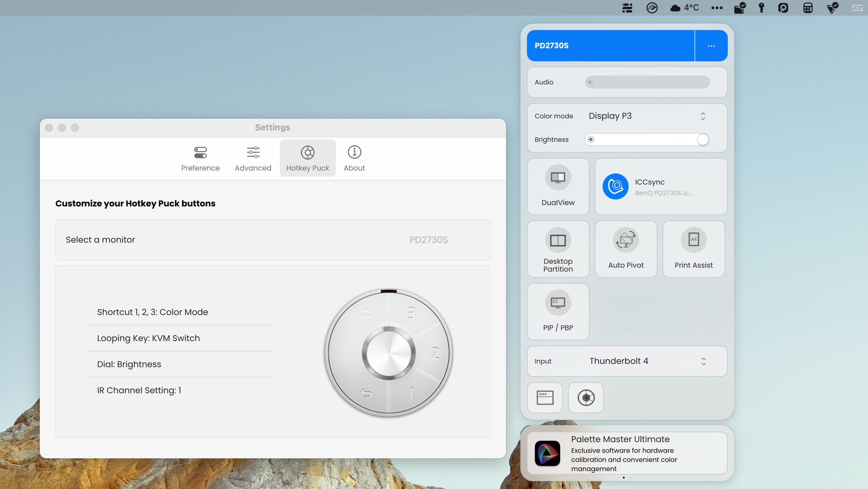Click the key-shaped menu bar icon

761,8
